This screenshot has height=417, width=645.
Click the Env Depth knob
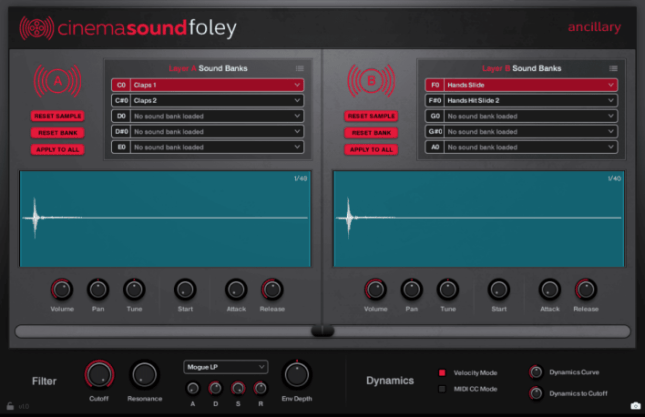pos(297,375)
